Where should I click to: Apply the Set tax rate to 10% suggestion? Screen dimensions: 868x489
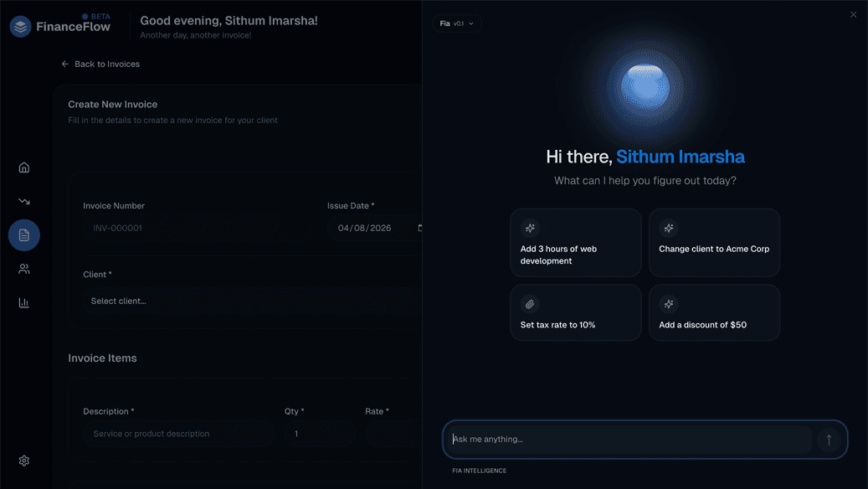coord(575,312)
